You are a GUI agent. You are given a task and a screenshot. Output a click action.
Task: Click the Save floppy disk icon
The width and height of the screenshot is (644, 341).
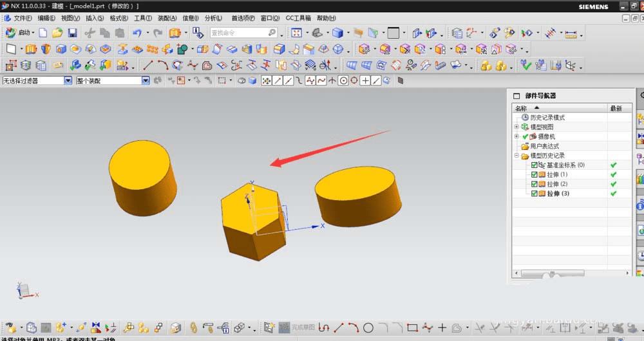[72, 33]
